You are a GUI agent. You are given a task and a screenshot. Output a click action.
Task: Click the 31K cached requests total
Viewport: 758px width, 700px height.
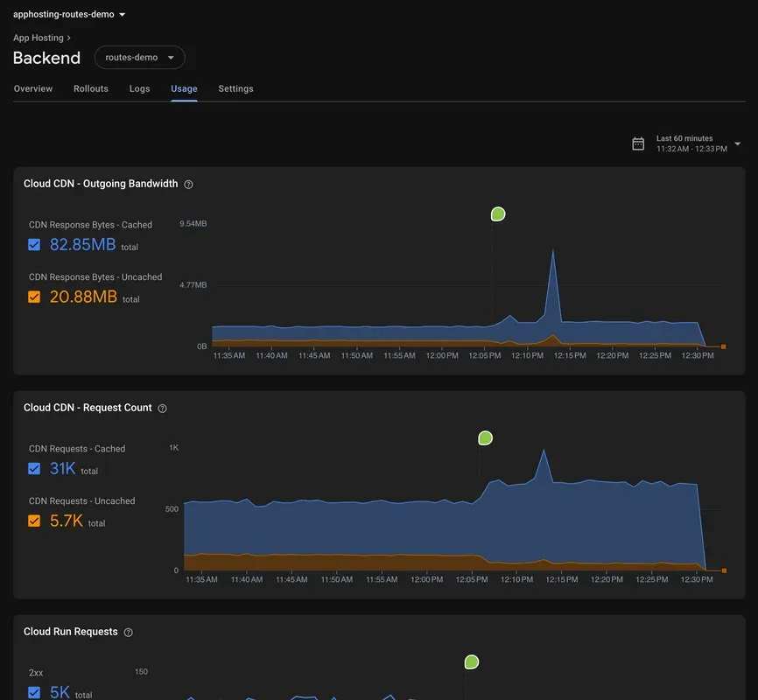(x=63, y=468)
